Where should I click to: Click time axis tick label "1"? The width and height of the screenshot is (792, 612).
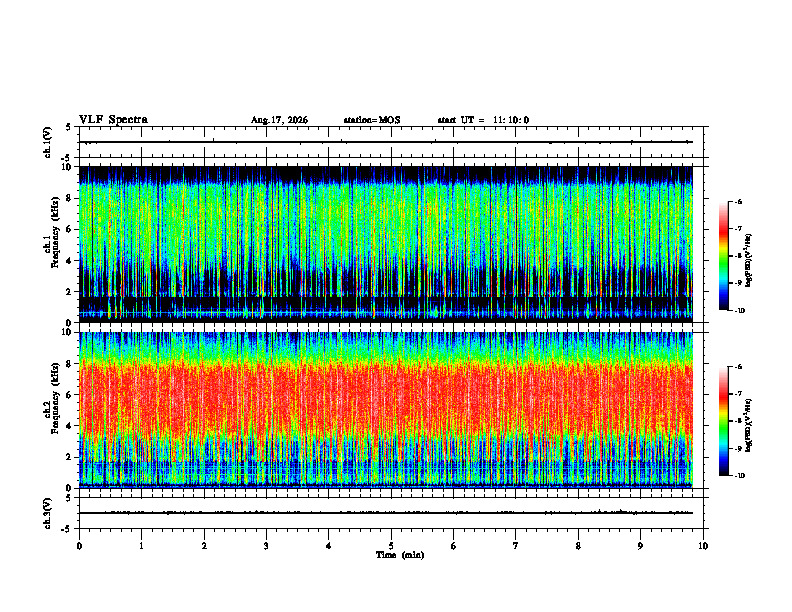click(141, 546)
